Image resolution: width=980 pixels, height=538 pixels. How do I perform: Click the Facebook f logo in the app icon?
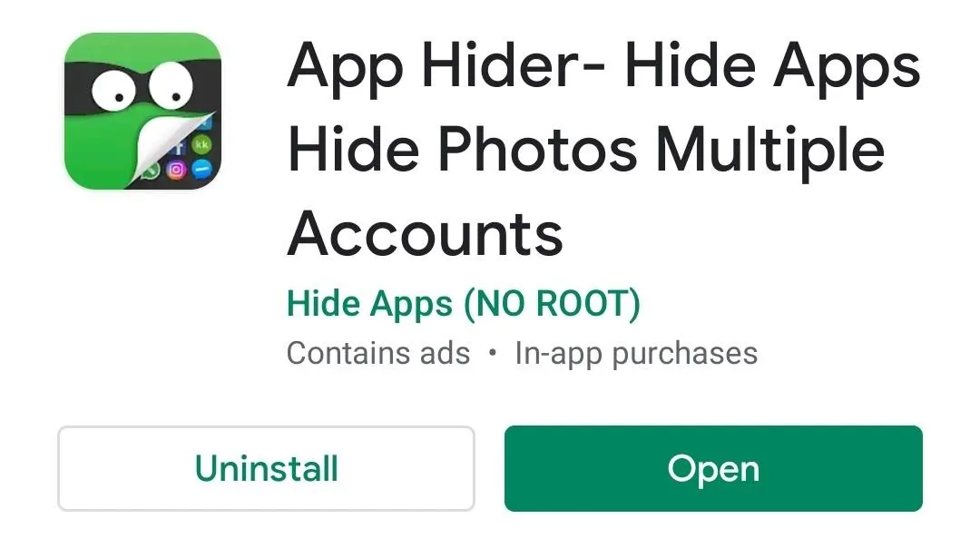(x=179, y=148)
